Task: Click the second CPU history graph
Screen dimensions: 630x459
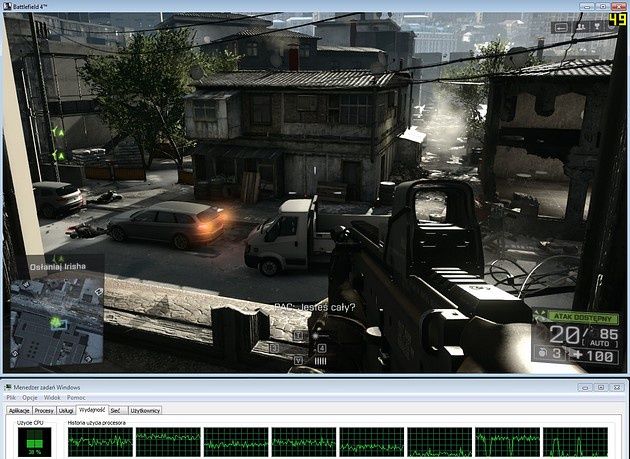Action: (x=168, y=442)
